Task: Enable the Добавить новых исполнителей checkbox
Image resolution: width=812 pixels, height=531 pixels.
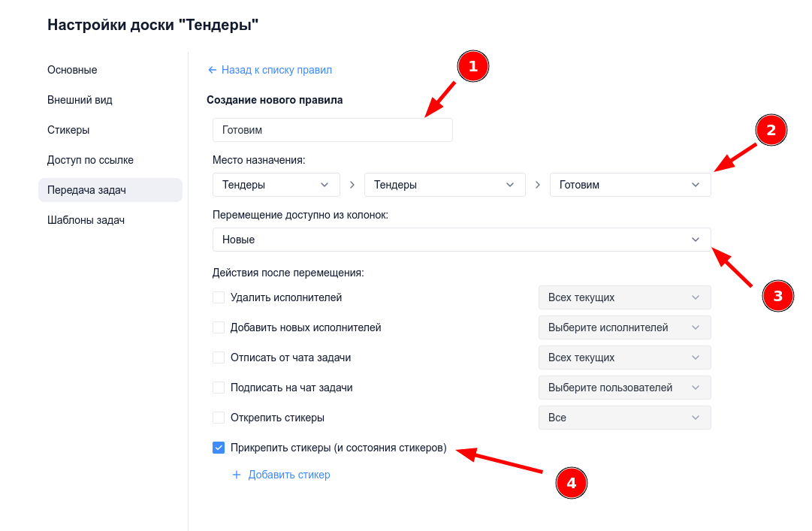Action: point(219,327)
